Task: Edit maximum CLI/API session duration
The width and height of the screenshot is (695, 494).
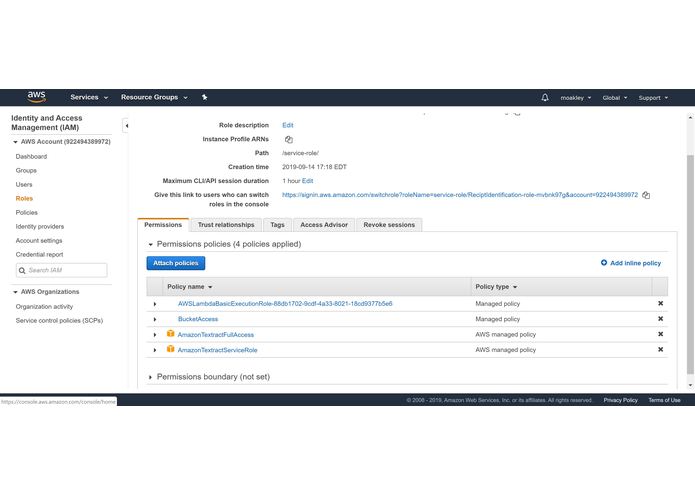Action: [308, 181]
